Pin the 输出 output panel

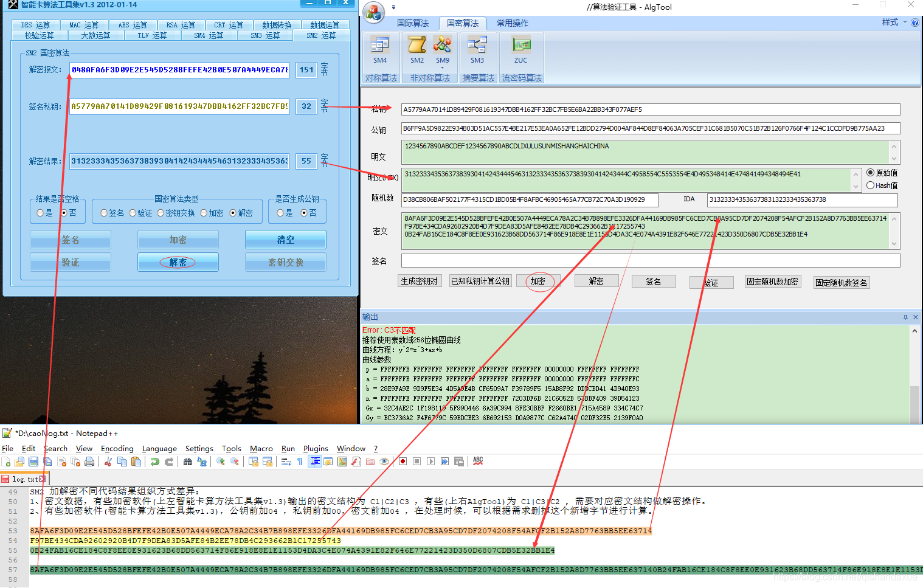(905, 317)
